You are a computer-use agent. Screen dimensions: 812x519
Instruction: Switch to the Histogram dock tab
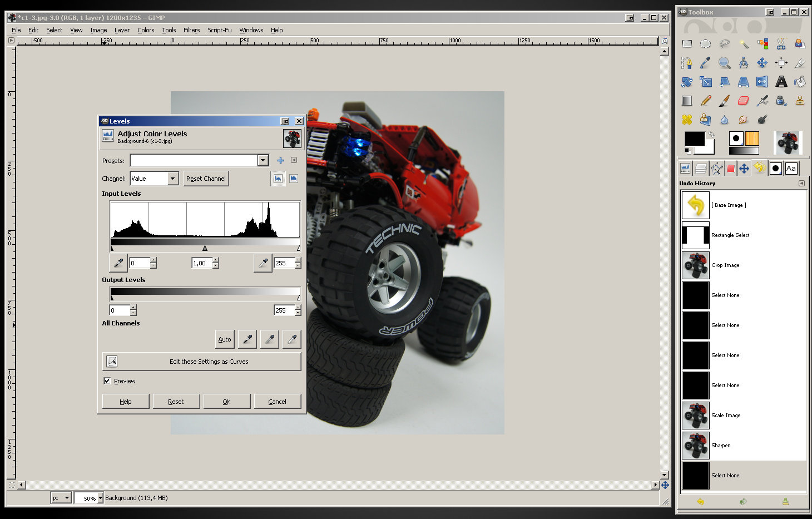click(685, 168)
